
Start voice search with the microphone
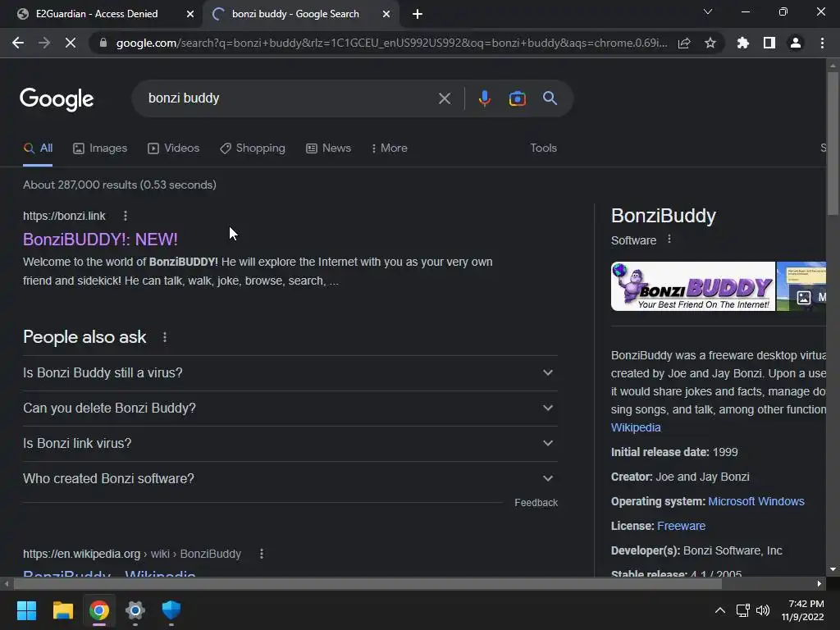(484, 98)
